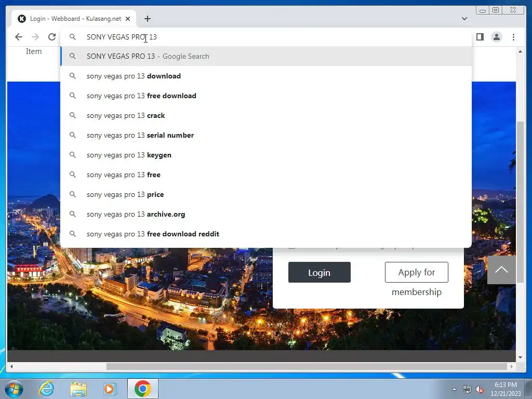Viewport: 532px width, 399px height.
Task: Toggle the Chrome side panel icon
Action: tap(480, 37)
